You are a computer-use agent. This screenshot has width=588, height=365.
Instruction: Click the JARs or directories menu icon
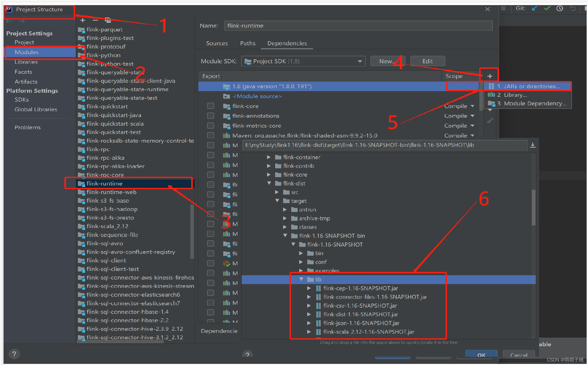pos(491,86)
